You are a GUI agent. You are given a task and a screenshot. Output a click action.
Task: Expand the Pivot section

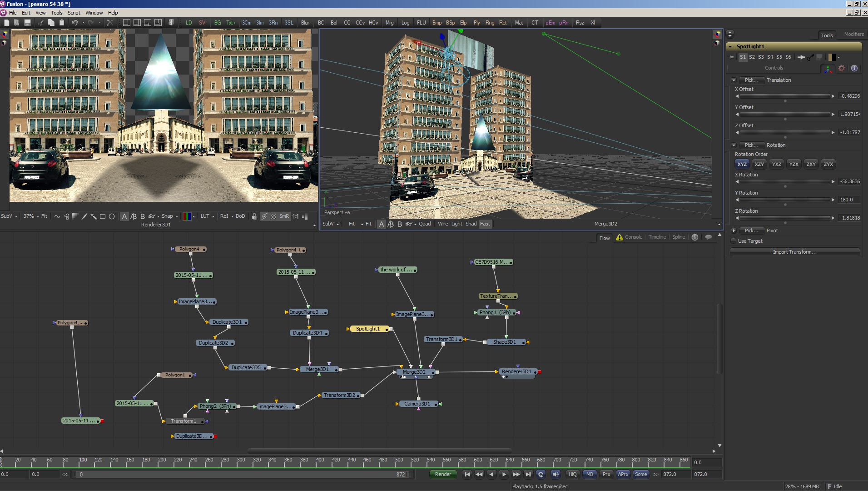point(734,230)
